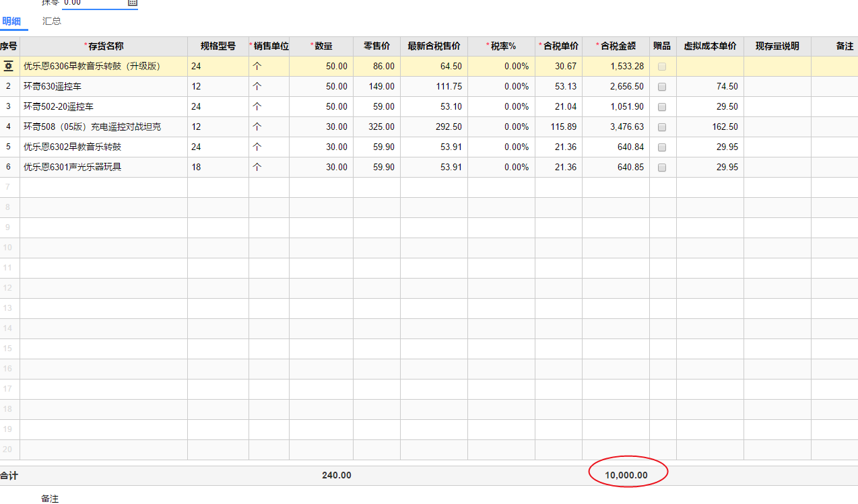Screen dimensions: 858x504
Task: Switch to the 汇总 tab
Action: coord(52,21)
